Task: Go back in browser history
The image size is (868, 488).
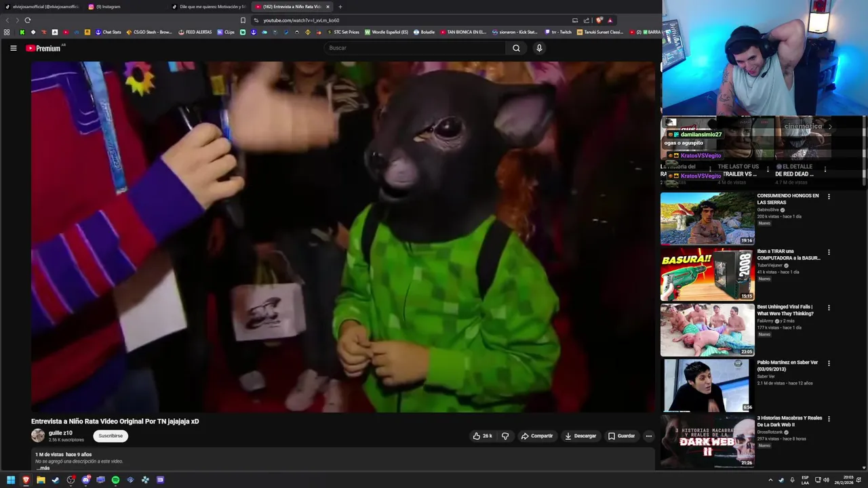Action: click(x=7, y=20)
